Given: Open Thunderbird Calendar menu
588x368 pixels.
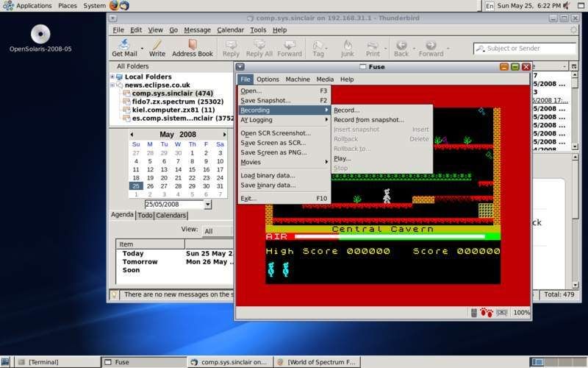Looking at the screenshot, I should 230,30.
